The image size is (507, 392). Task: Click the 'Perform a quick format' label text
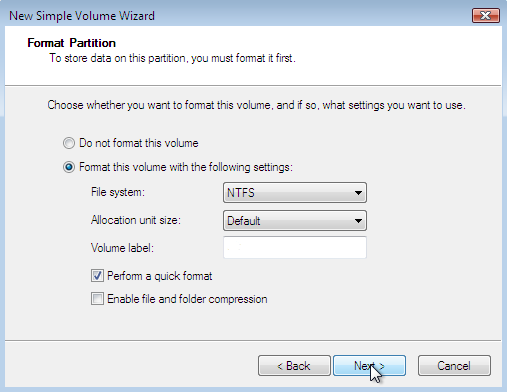pos(160,276)
